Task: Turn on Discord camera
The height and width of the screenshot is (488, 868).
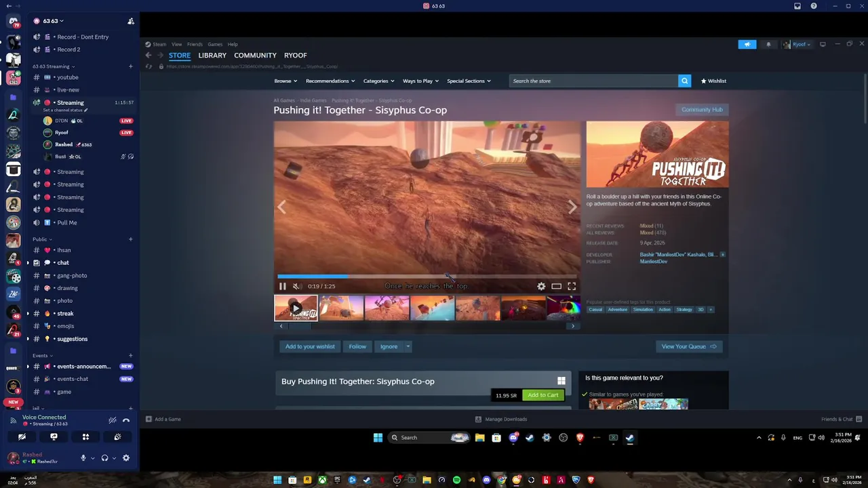Action: click(22, 437)
